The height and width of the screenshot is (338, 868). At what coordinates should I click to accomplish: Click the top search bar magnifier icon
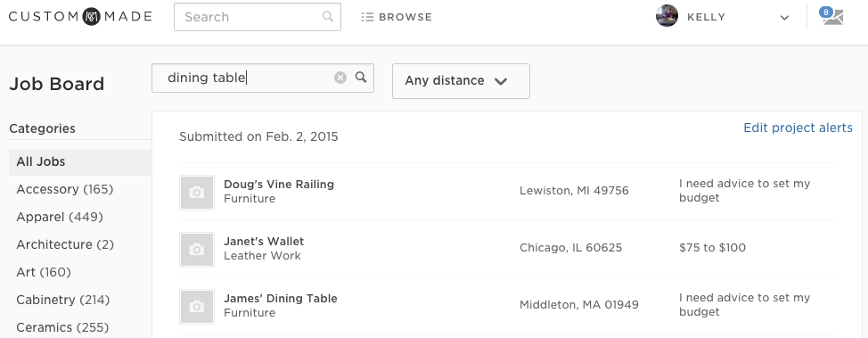pos(328,17)
